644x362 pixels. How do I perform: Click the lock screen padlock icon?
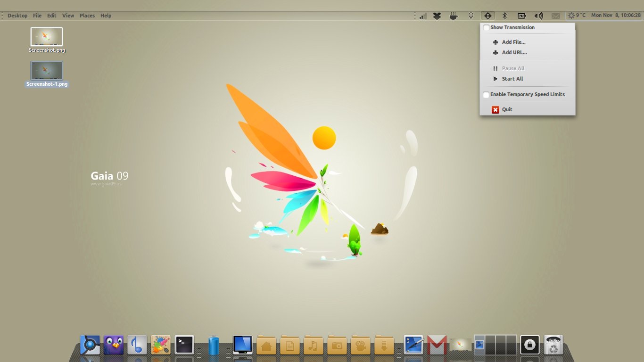click(x=530, y=345)
